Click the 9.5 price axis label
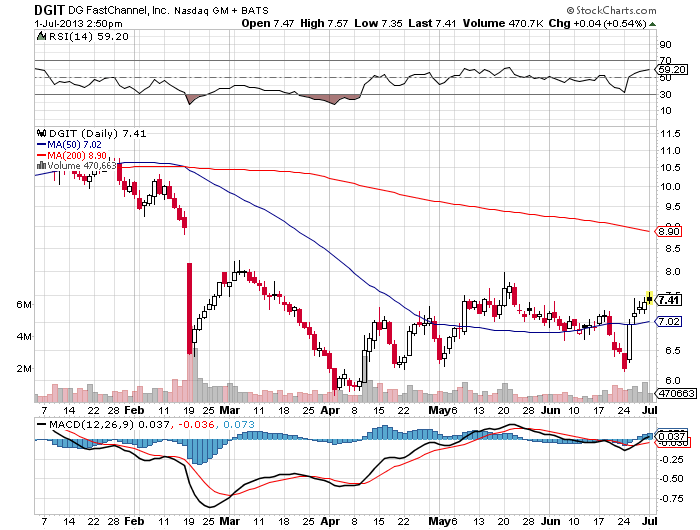Screen dimensions: 700x530 pos(673,207)
